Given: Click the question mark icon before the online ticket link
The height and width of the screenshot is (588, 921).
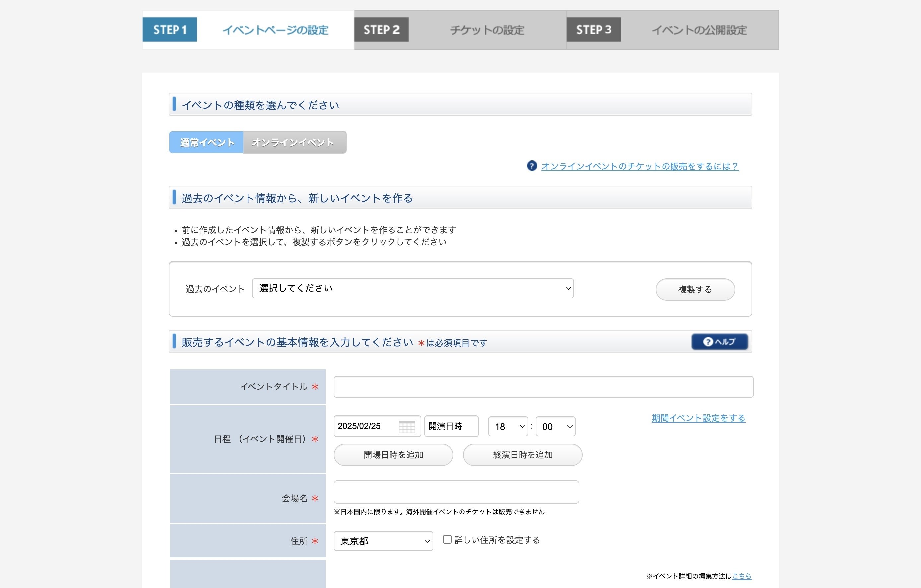Looking at the screenshot, I should tap(532, 166).
